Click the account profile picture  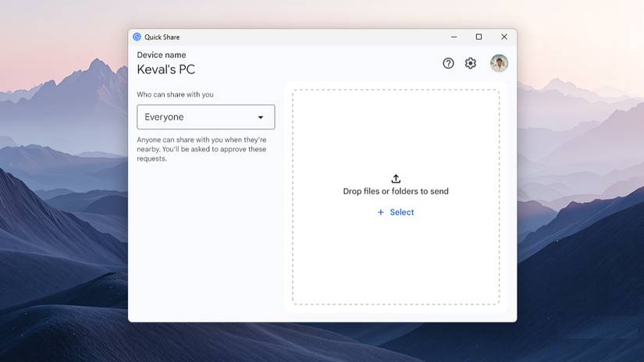499,63
